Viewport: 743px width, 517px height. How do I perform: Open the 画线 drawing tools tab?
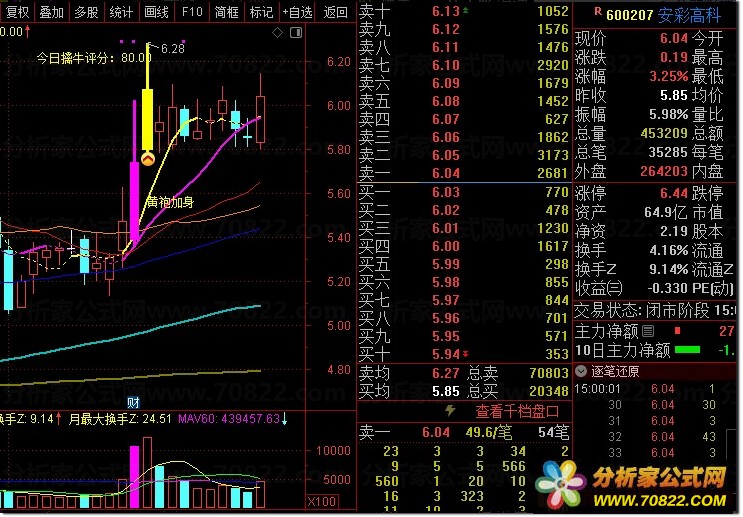(156, 12)
